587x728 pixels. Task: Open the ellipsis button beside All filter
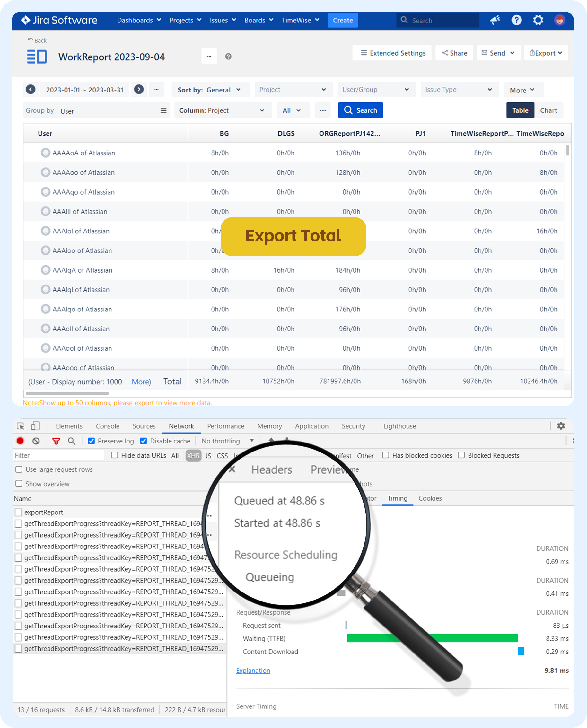[323, 110]
